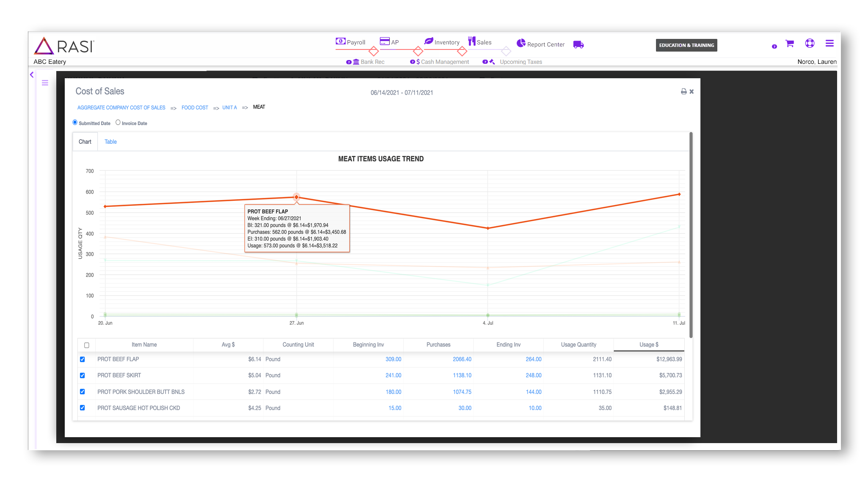This screenshot has width=868, height=482.
Task: Select the AP credit card icon
Action: coord(385,41)
